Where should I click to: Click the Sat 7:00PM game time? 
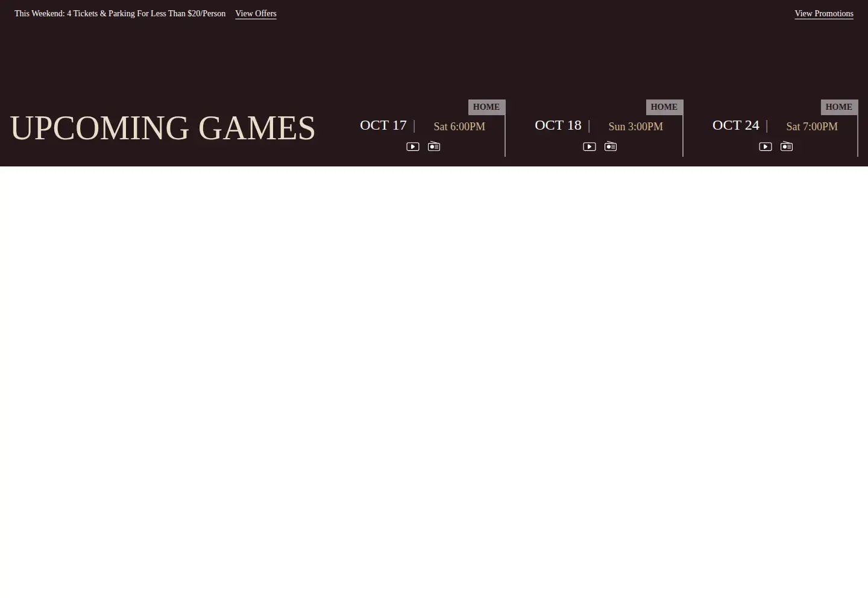coord(812,127)
